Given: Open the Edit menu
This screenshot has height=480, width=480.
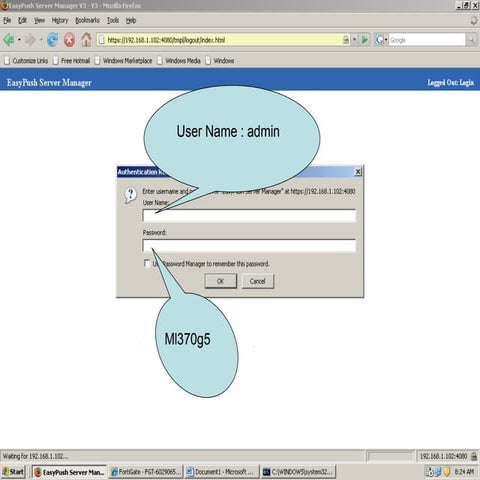Looking at the screenshot, I should (22, 20).
